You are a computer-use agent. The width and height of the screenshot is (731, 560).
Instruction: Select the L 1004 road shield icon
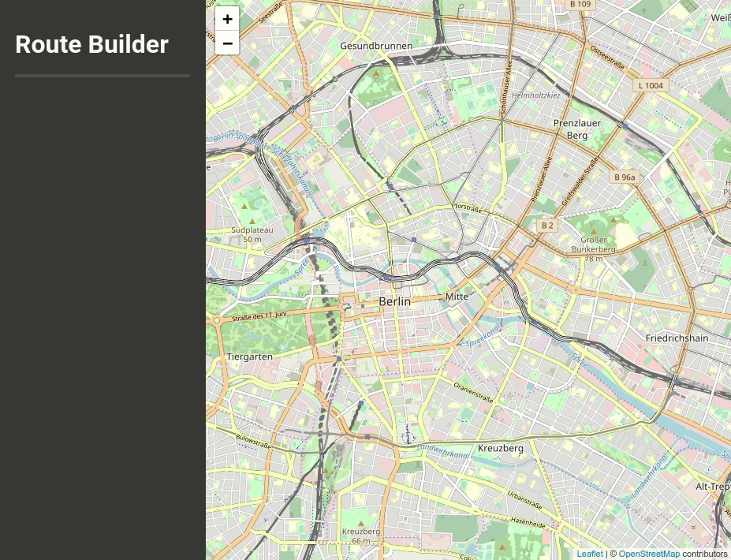(x=651, y=85)
